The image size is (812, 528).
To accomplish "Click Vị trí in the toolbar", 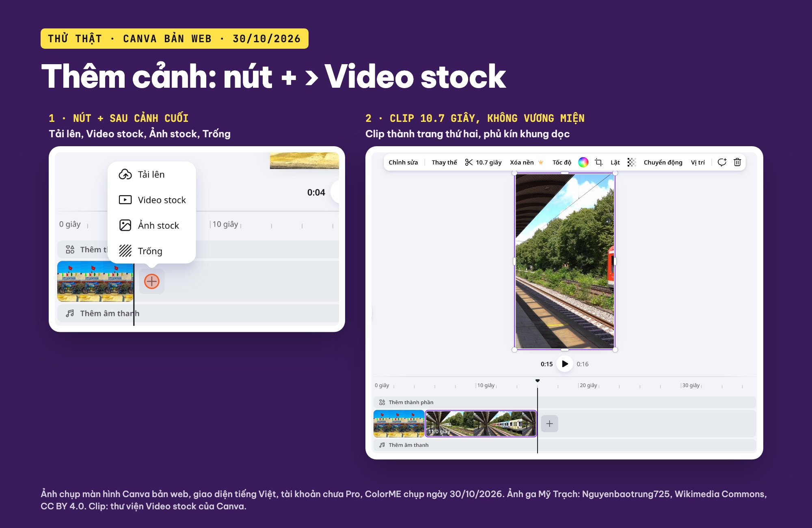I will pyautogui.click(x=698, y=162).
